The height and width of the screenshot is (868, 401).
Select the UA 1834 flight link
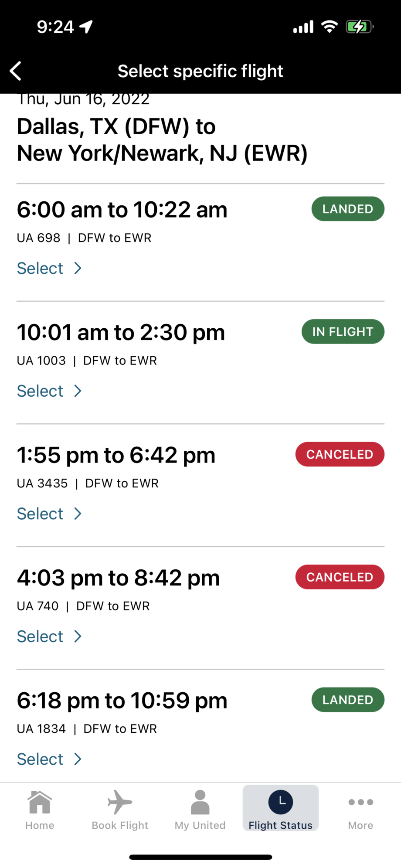click(40, 759)
